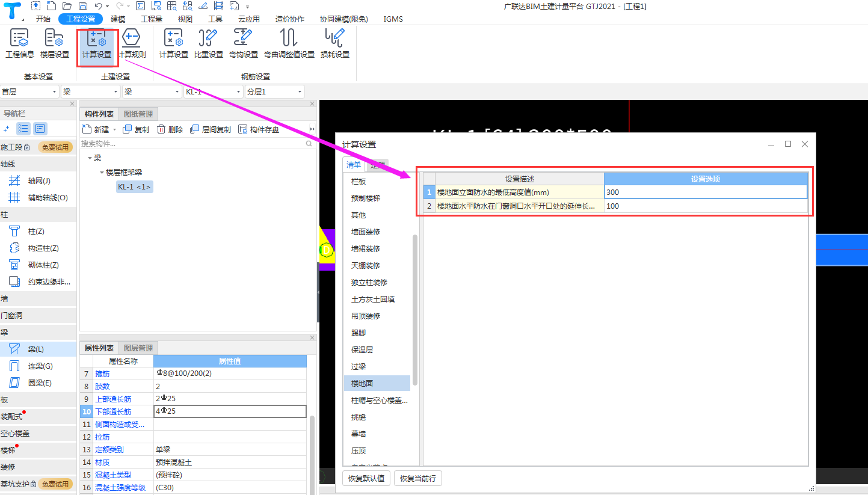The width and height of the screenshot is (868, 495).
Task: Open 弯钩设置 hook settings
Action: click(244, 43)
